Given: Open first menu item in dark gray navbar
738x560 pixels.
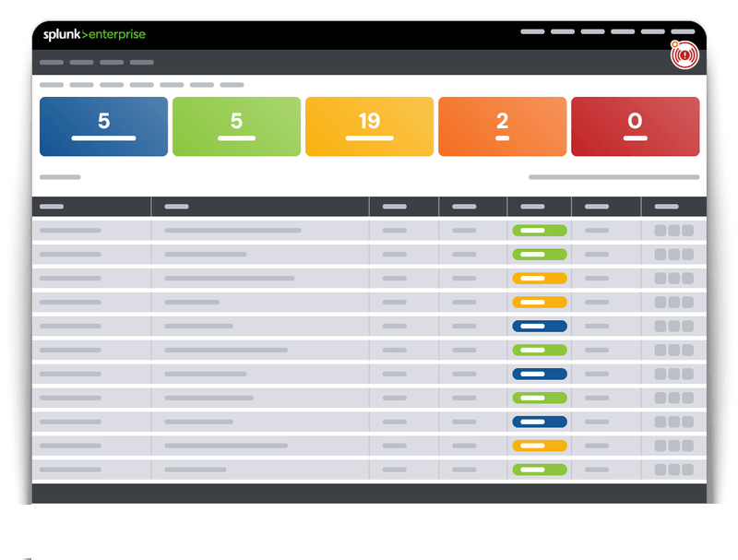Looking at the screenshot, I should pos(52,63).
